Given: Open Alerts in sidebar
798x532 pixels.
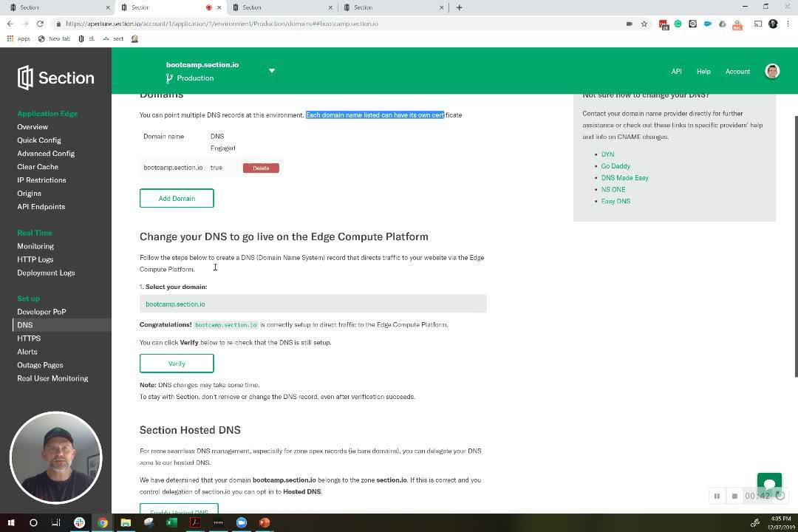Looking at the screenshot, I should (x=27, y=352).
